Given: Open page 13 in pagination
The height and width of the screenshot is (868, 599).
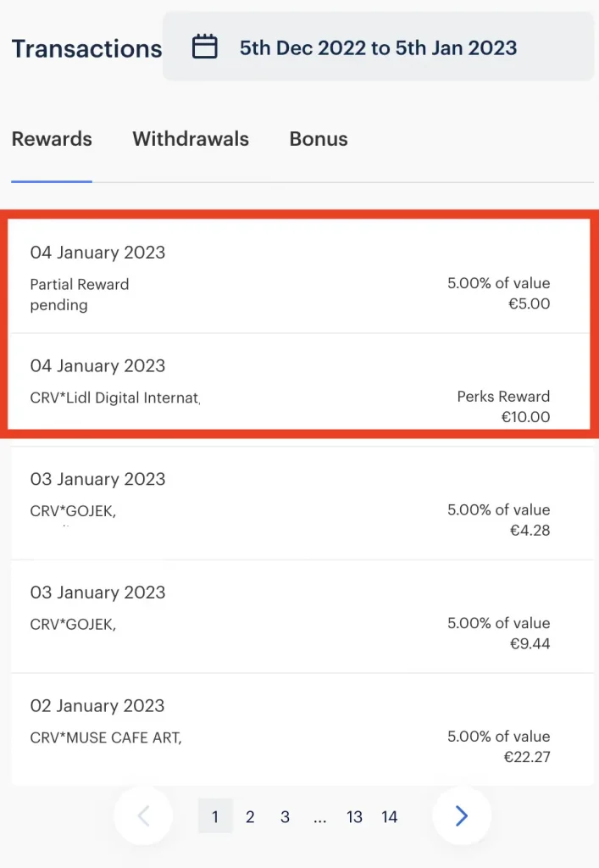Looking at the screenshot, I should [354, 816].
